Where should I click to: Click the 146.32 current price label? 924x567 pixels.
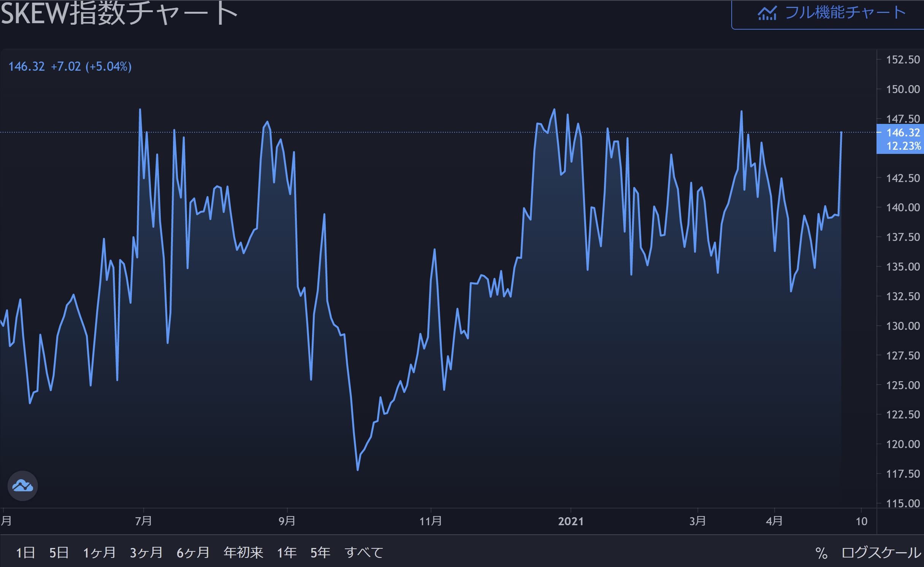(903, 133)
